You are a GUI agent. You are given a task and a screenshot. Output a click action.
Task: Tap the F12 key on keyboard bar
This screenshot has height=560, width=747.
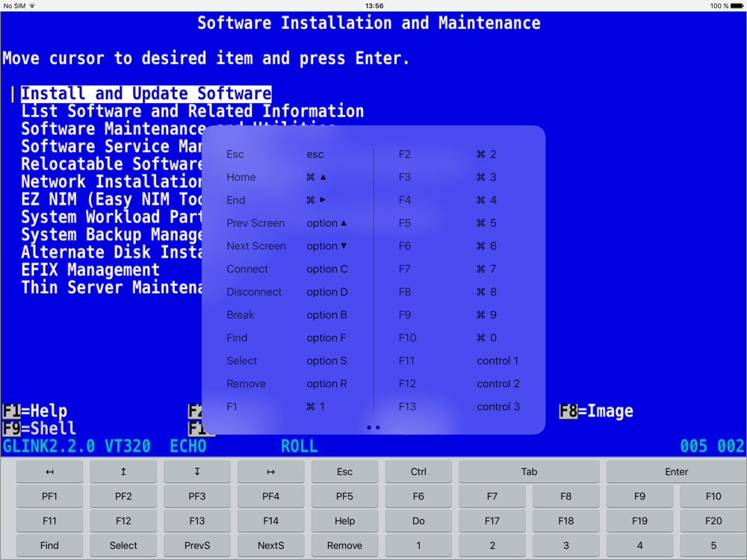click(123, 521)
